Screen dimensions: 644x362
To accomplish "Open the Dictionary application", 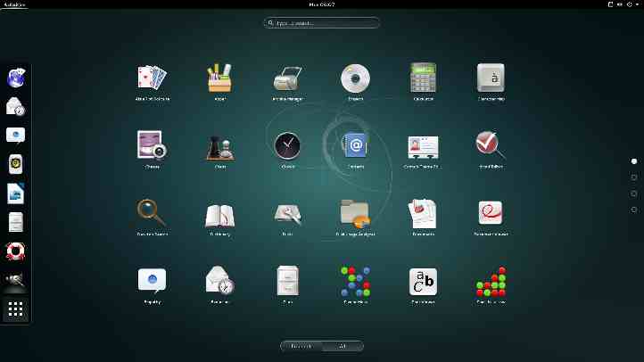I will point(219,214).
